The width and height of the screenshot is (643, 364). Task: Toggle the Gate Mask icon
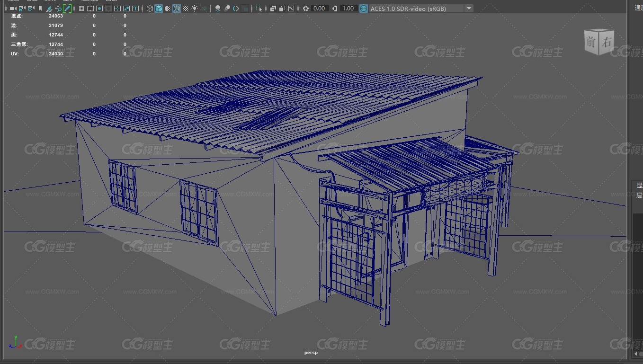pos(108,9)
